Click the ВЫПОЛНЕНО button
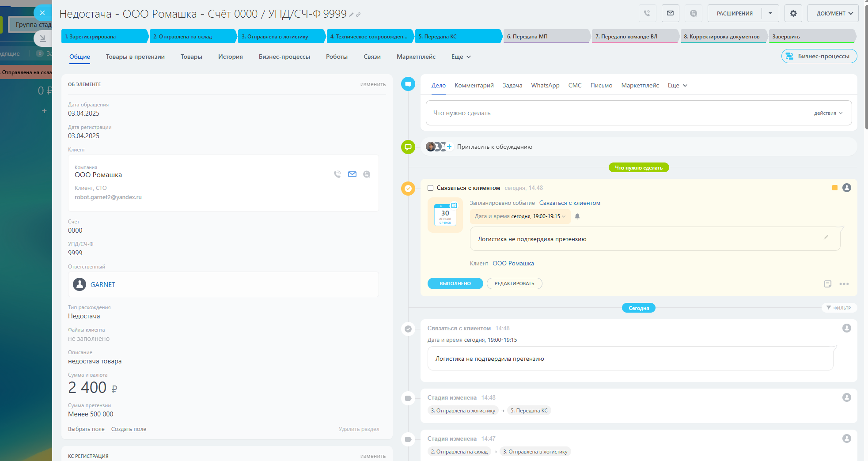Image resolution: width=868 pixels, height=461 pixels. pyautogui.click(x=455, y=283)
